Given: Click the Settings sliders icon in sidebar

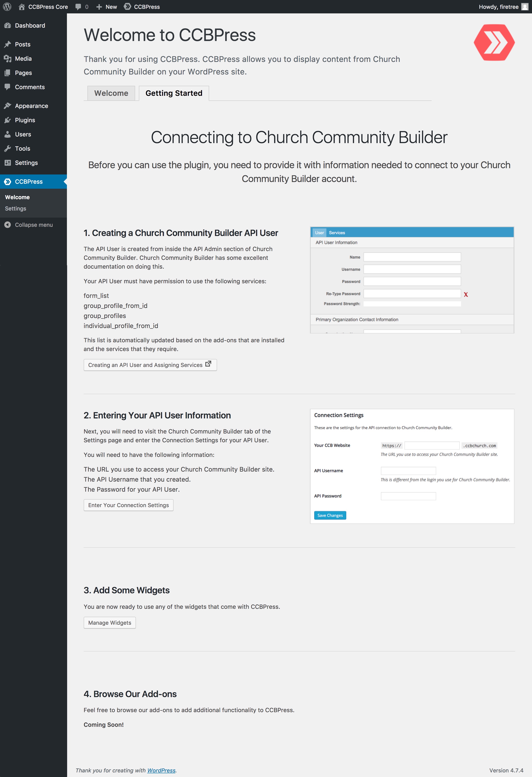Looking at the screenshot, I should click(x=8, y=163).
